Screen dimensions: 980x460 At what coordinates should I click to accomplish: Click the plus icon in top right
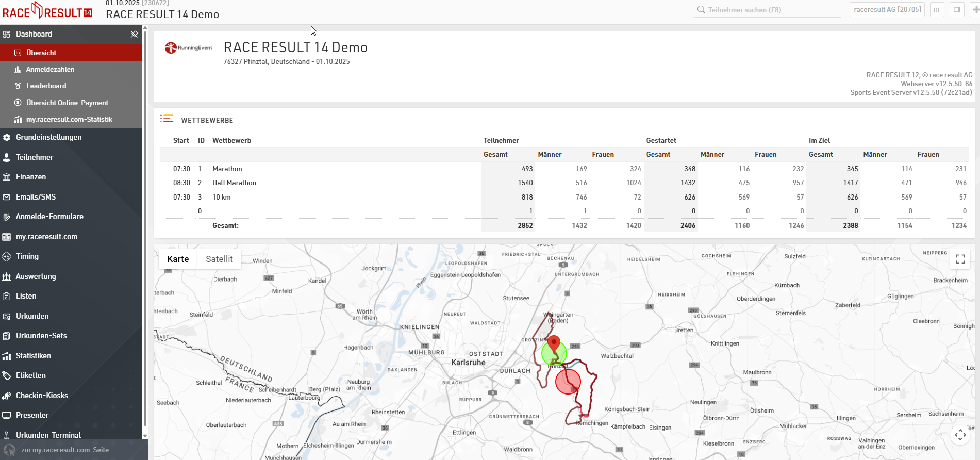click(x=975, y=10)
